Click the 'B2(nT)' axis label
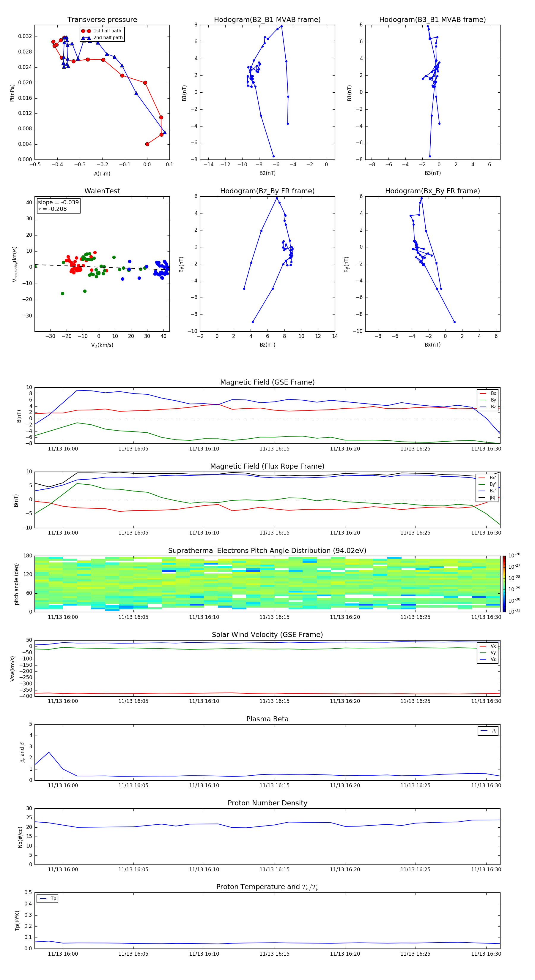Viewport: 535px width, 980px height. tap(267, 173)
